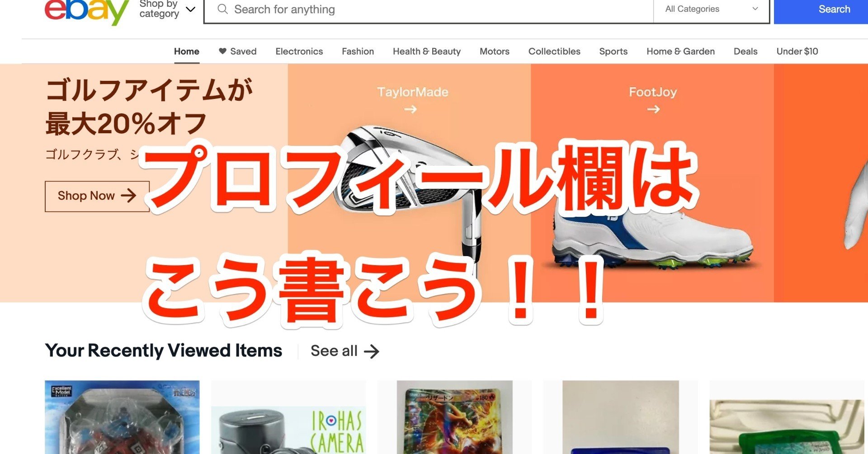
Task: Click the arrow under FootJoy
Action: pos(653,109)
